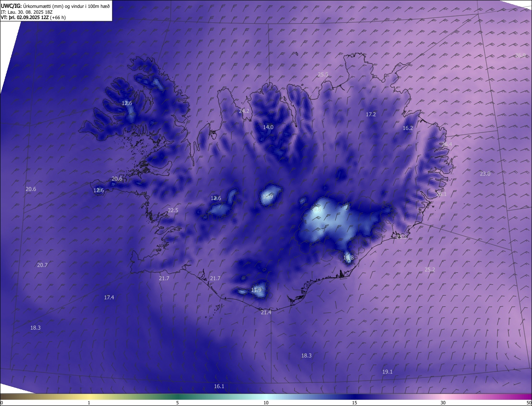Click the 1 tick on the color scale

pyautogui.click(x=89, y=403)
